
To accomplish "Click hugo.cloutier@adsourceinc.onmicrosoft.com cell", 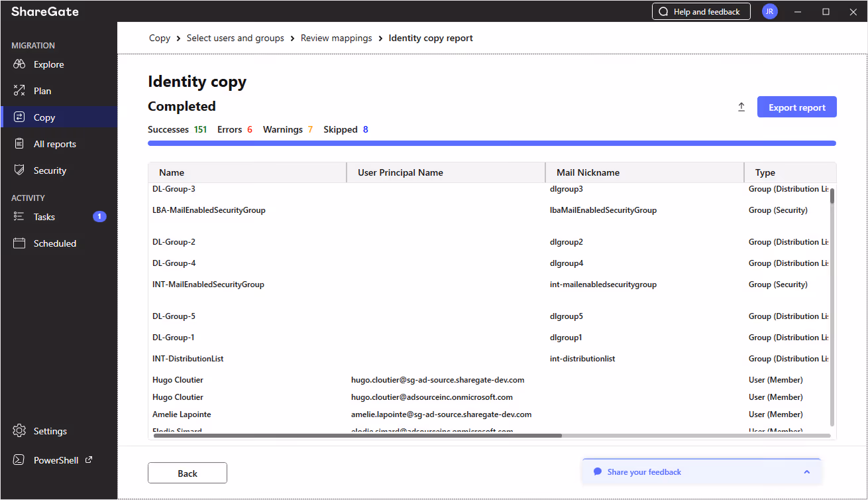I will tap(432, 397).
